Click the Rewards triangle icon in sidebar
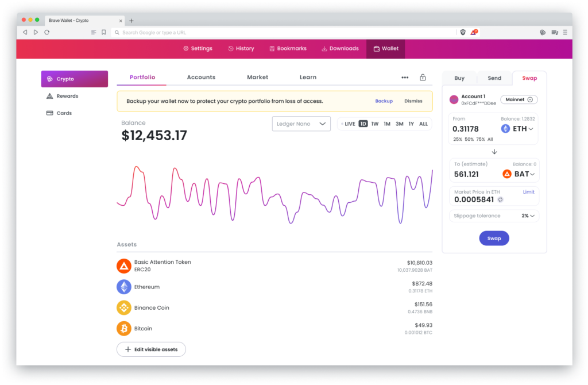Viewport: 588px width, 385px height. [49, 96]
